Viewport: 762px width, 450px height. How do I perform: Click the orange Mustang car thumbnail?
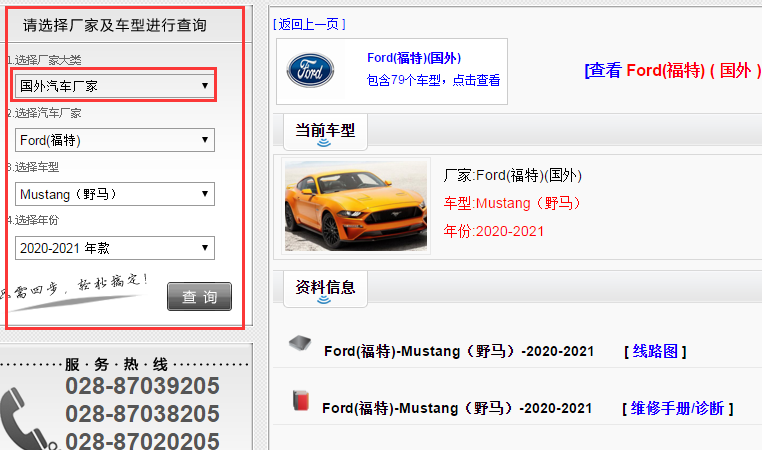[x=356, y=206]
